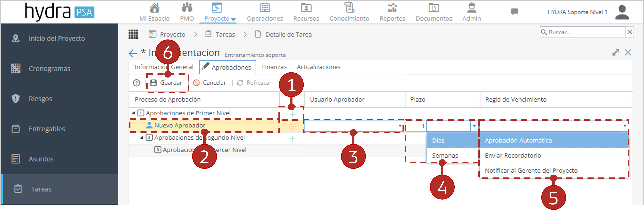The image size is (644, 220).
Task: Click the Cancelar button
Action: coord(210,83)
